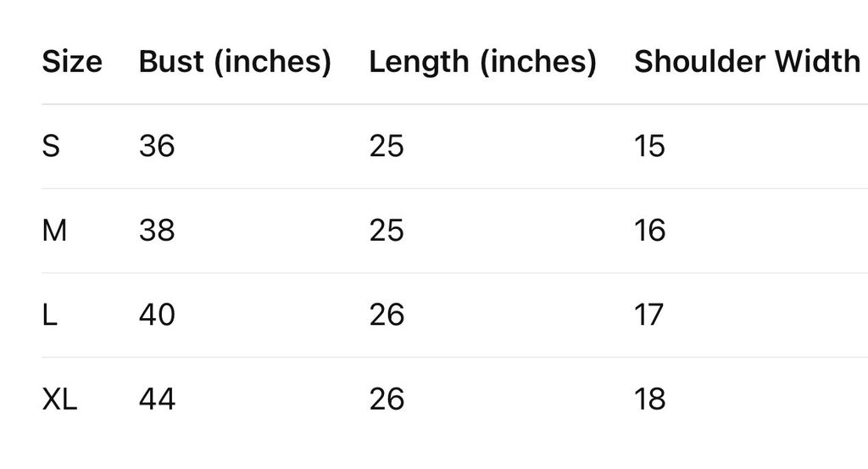Click bust value 38 for size M
Viewport: 868px width, 469px height.
coord(157,231)
